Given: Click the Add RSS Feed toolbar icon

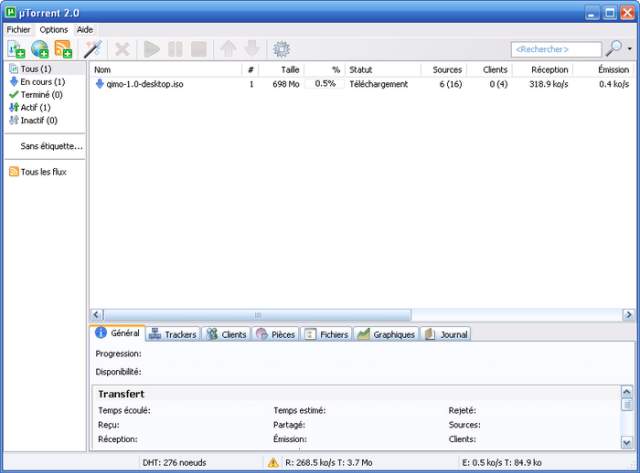Looking at the screenshot, I should pos(63,49).
